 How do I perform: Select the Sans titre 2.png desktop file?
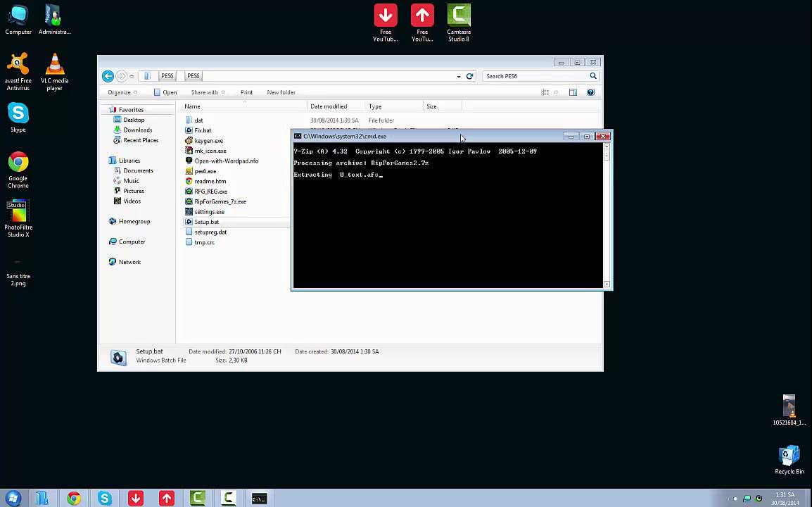[18, 272]
